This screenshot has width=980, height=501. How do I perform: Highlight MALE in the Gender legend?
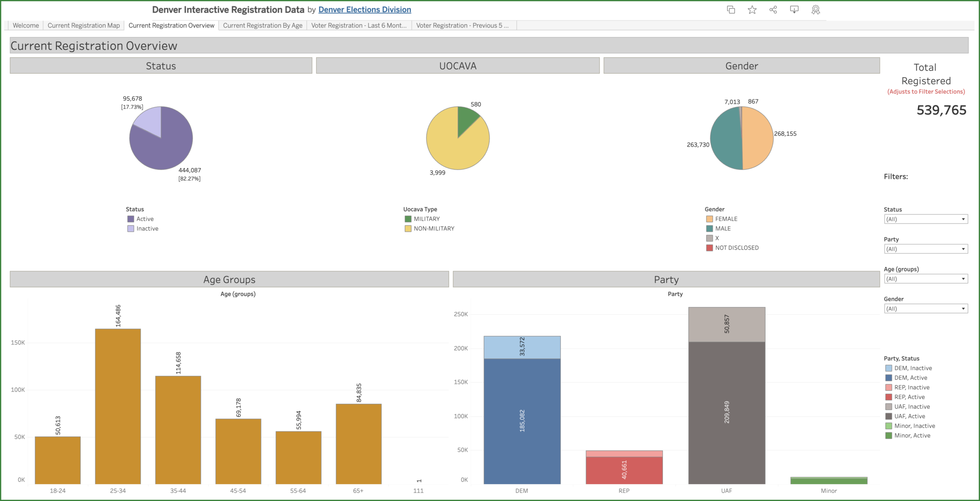723,228
